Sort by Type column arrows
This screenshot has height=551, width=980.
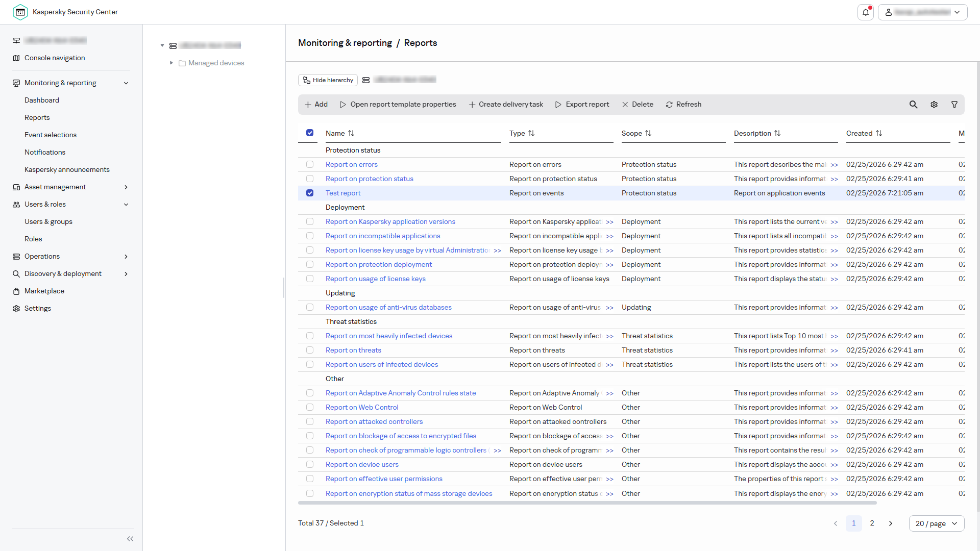point(531,133)
